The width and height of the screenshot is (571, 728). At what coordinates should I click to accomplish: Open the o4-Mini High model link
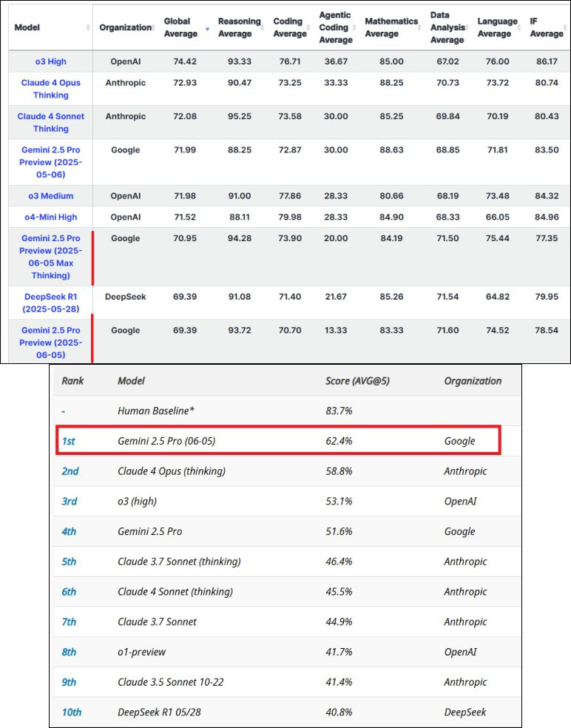50,217
